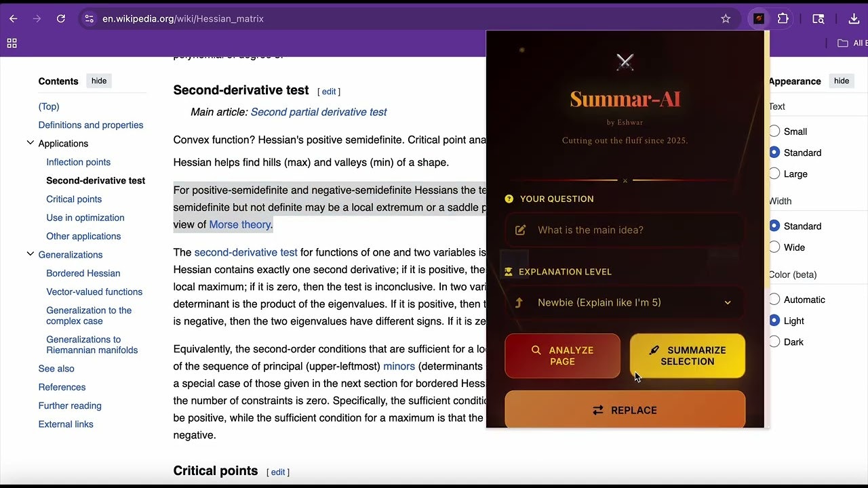
Task: Click the SUMMARIZE SELECTION button
Action: click(x=687, y=356)
